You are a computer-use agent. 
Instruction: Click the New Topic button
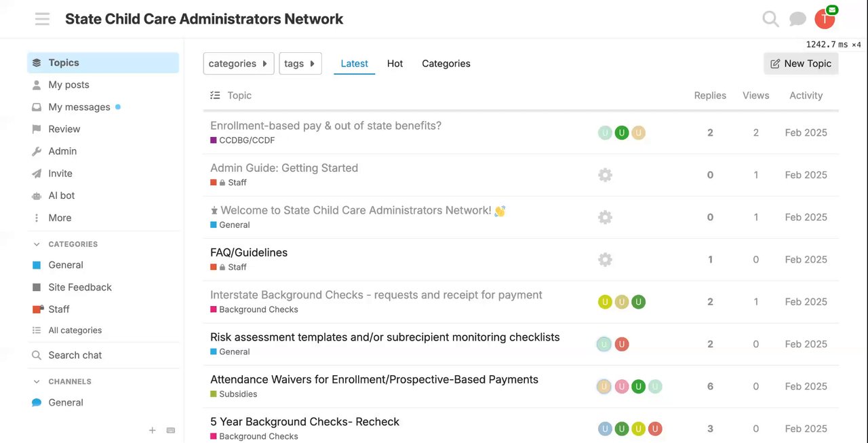click(x=801, y=64)
